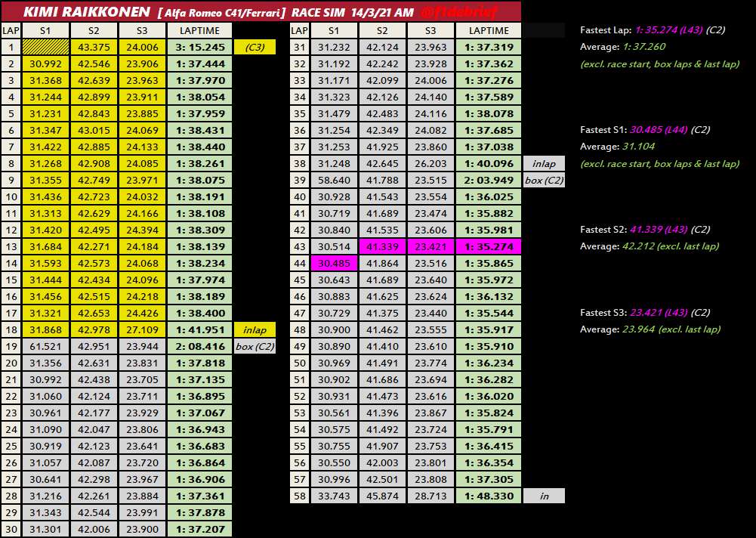
Task: Select S3 average 23.964 text
Action: 638,329
